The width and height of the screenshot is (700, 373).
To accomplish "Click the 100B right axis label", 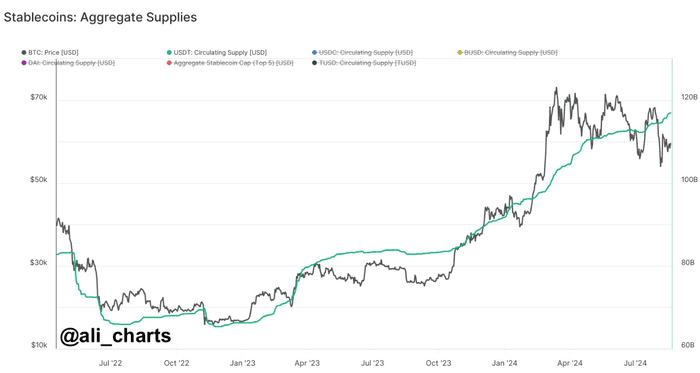I will pos(689,180).
